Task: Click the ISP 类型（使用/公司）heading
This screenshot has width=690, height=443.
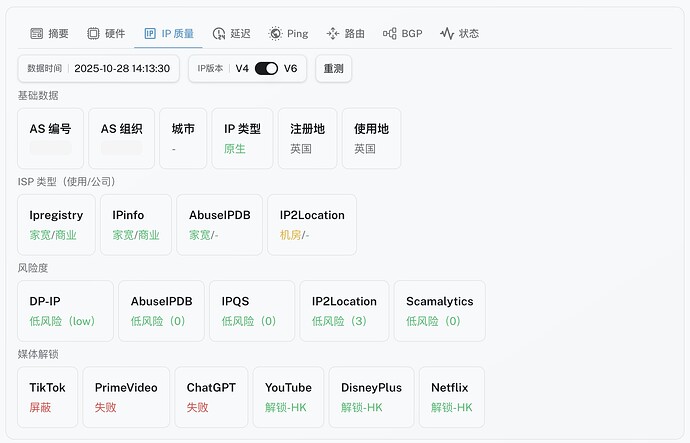Action: tap(66, 182)
